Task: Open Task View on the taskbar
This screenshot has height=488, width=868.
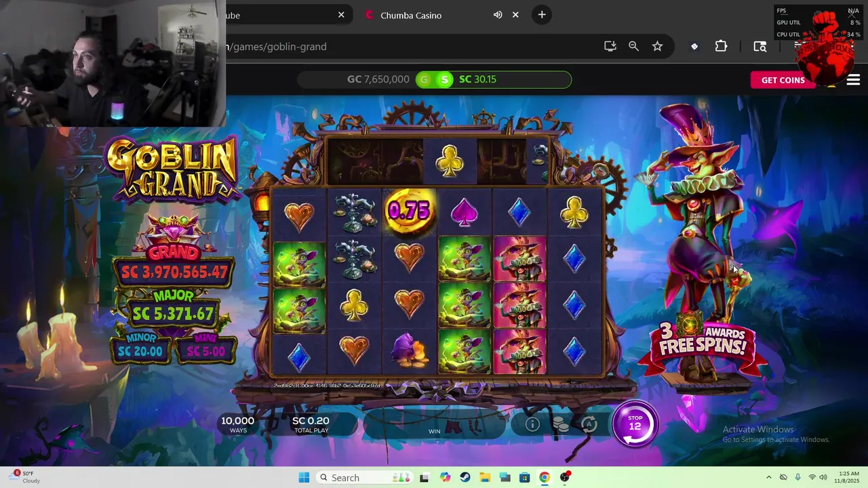Action: (x=425, y=477)
